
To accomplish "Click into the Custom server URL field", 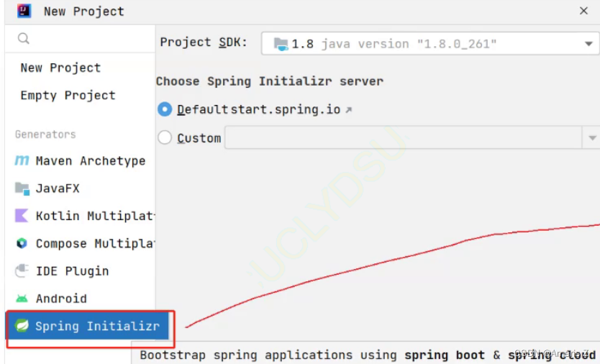I will [404, 137].
